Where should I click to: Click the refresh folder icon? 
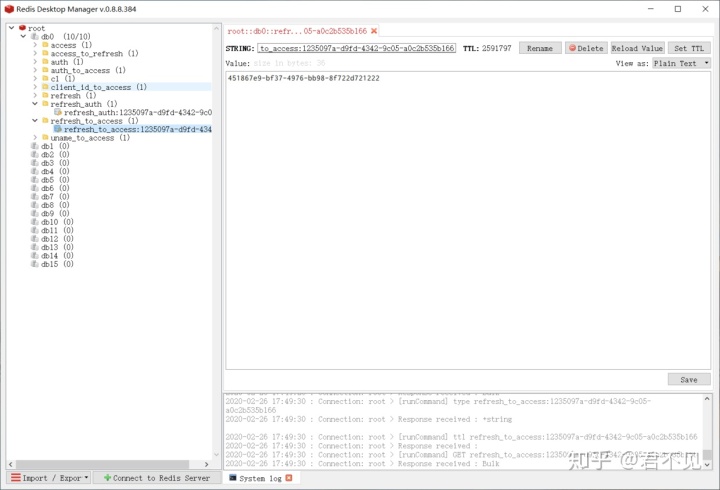[x=45, y=96]
